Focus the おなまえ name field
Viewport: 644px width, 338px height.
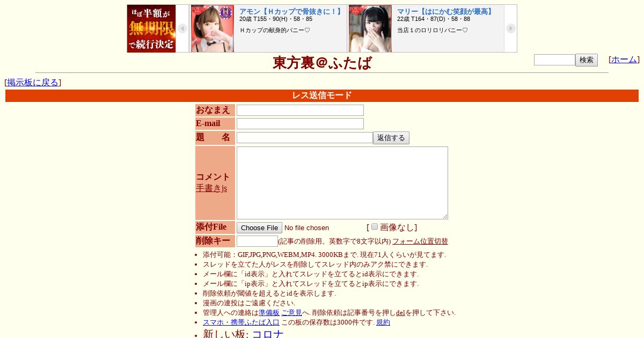pyautogui.click(x=300, y=111)
